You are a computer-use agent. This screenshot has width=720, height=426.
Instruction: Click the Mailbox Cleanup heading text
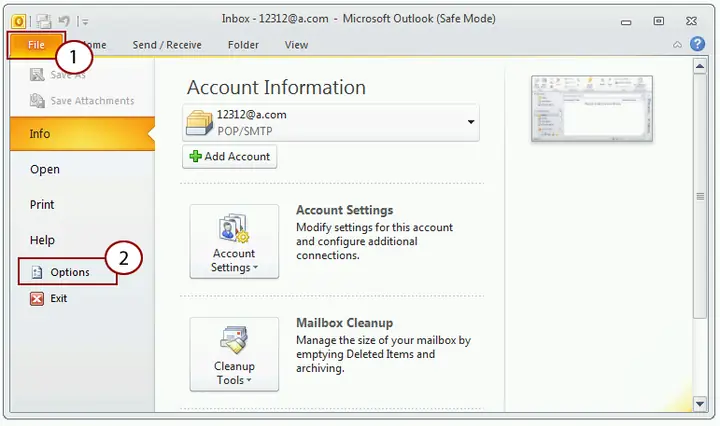(344, 323)
